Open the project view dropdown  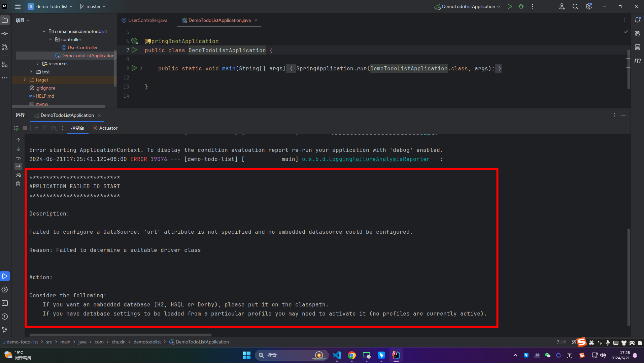(23, 20)
